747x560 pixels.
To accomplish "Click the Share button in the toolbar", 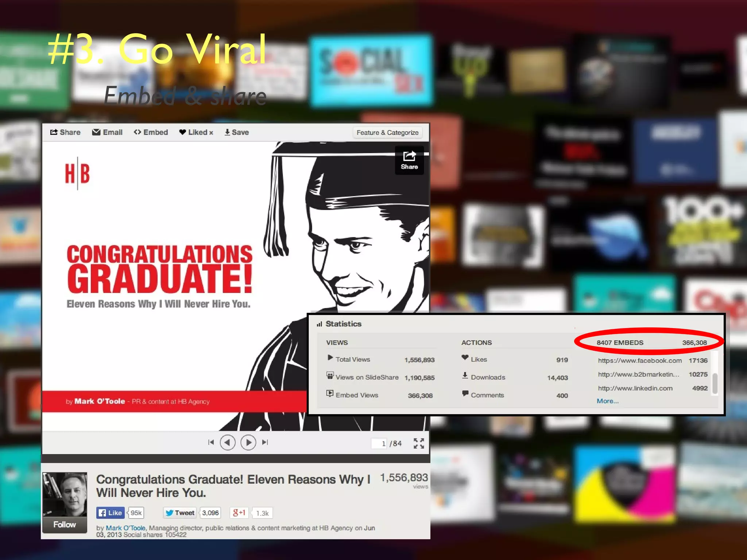I will (x=65, y=132).
